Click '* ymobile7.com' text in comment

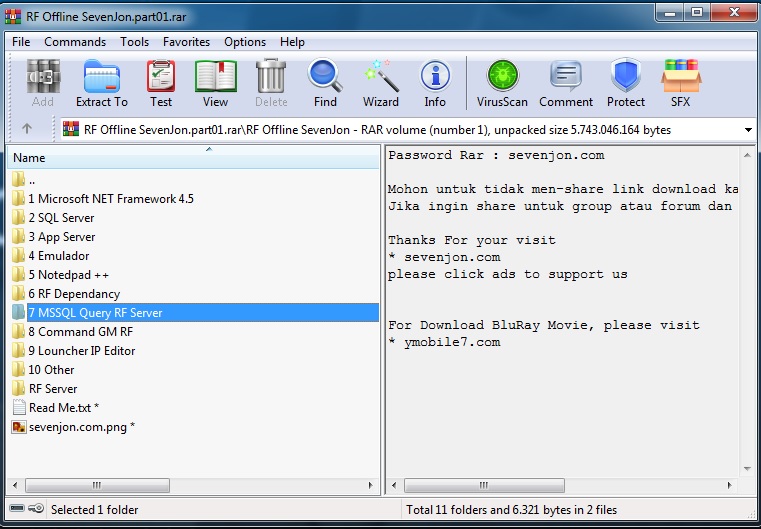pos(444,342)
